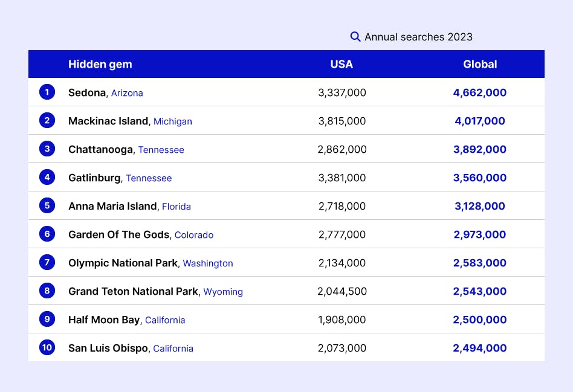Open Chattanooga destination name

point(100,149)
